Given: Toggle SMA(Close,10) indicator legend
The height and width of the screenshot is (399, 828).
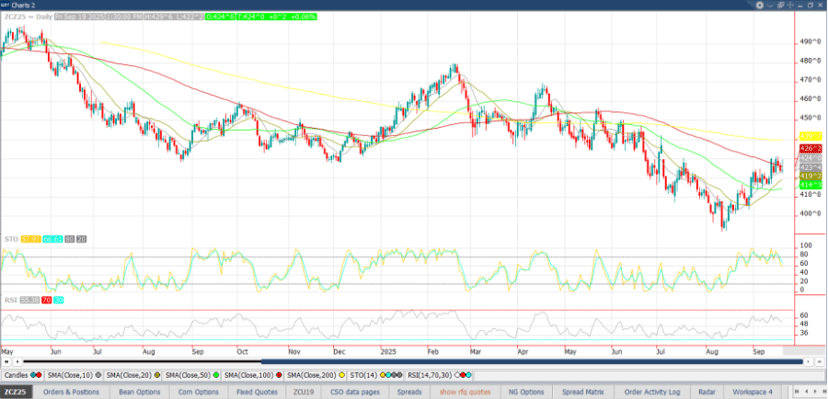Looking at the screenshot, I should [73, 376].
